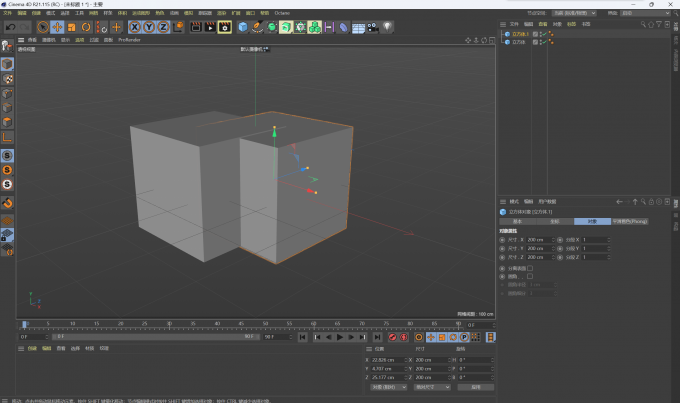Toggle the X axis lock

(135, 27)
